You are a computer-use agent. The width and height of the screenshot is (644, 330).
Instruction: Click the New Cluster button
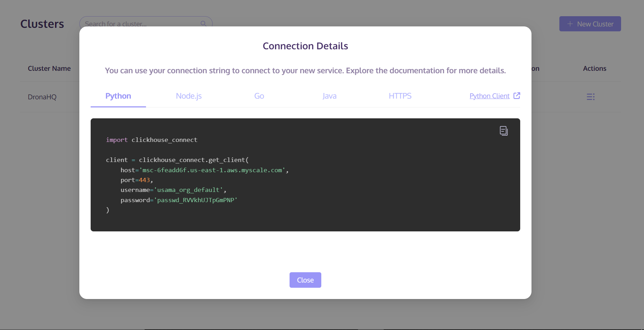(x=590, y=24)
